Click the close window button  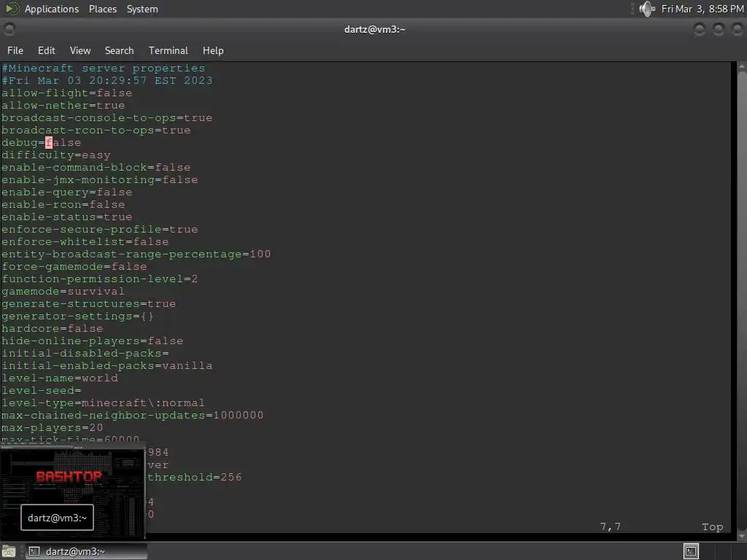tap(737, 29)
